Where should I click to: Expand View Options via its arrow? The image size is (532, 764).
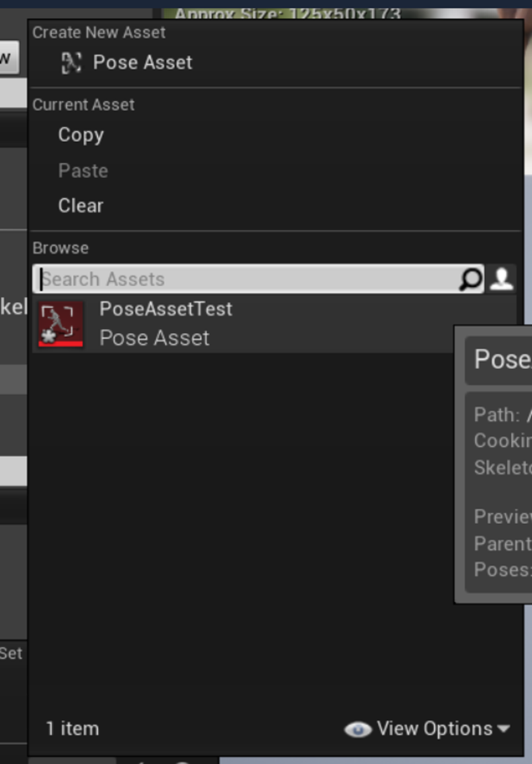(504, 730)
